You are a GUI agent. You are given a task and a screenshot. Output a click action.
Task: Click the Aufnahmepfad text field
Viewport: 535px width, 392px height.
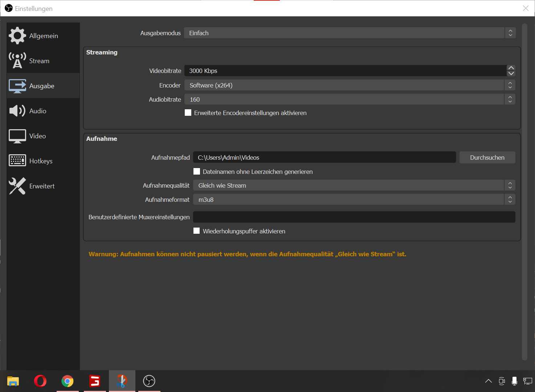(324, 158)
